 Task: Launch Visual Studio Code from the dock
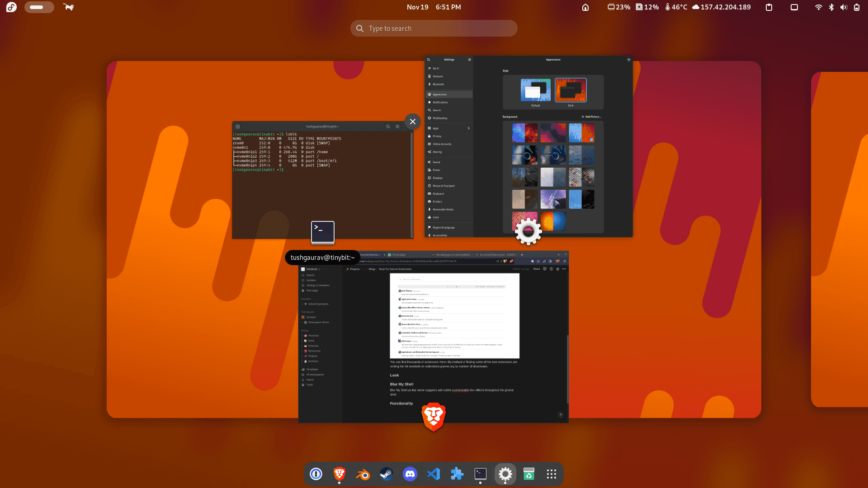click(434, 474)
